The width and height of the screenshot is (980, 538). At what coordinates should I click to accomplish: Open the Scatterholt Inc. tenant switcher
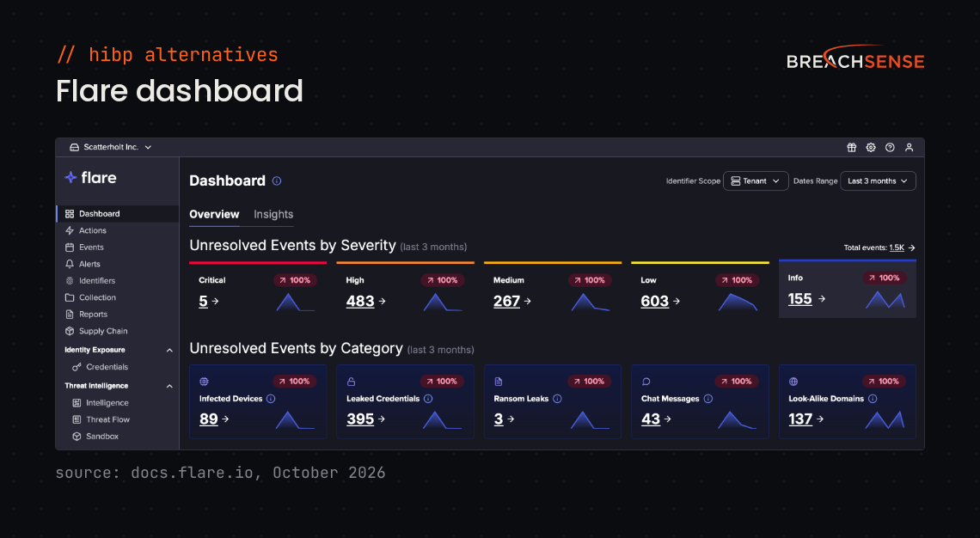pos(111,148)
